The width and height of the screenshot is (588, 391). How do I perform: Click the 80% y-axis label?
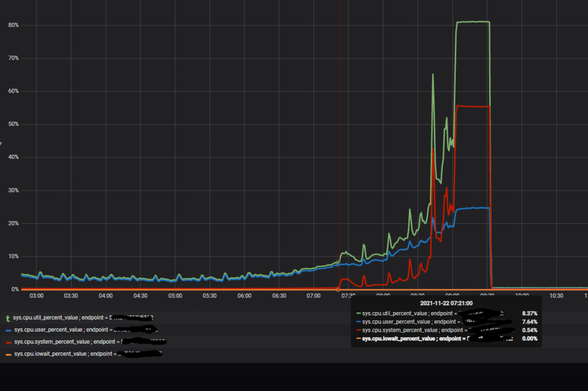click(13, 25)
